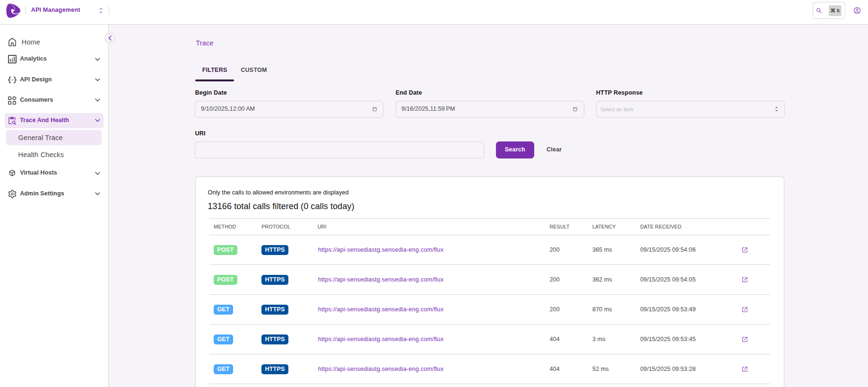Open details of 3 ms GET call

(745, 339)
